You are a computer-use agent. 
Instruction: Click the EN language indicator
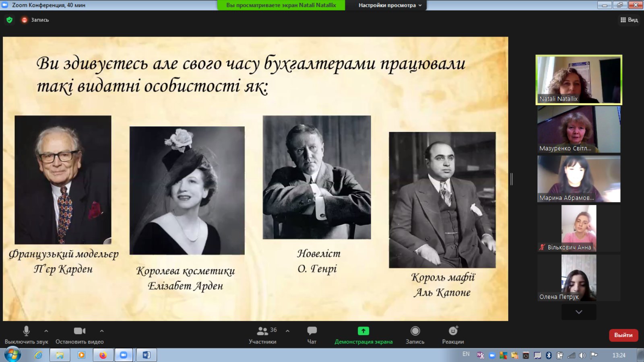[x=466, y=354]
